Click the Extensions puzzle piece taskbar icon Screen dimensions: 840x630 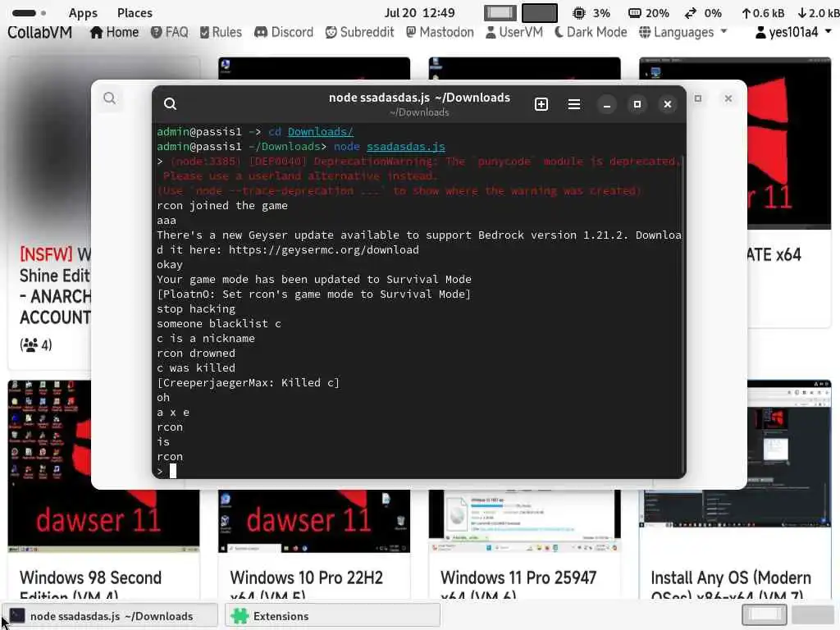click(240, 616)
